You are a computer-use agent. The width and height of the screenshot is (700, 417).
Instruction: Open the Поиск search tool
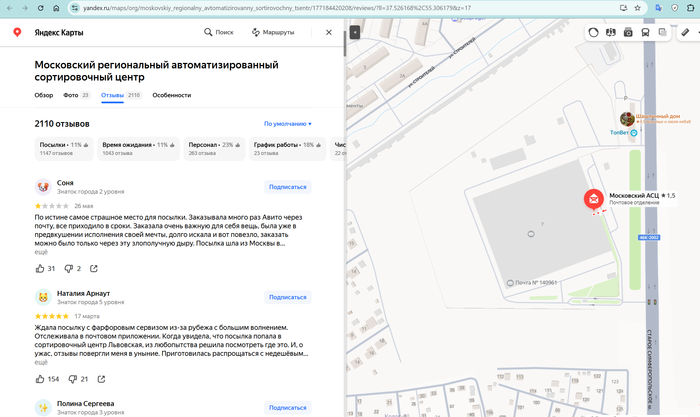[219, 32]
